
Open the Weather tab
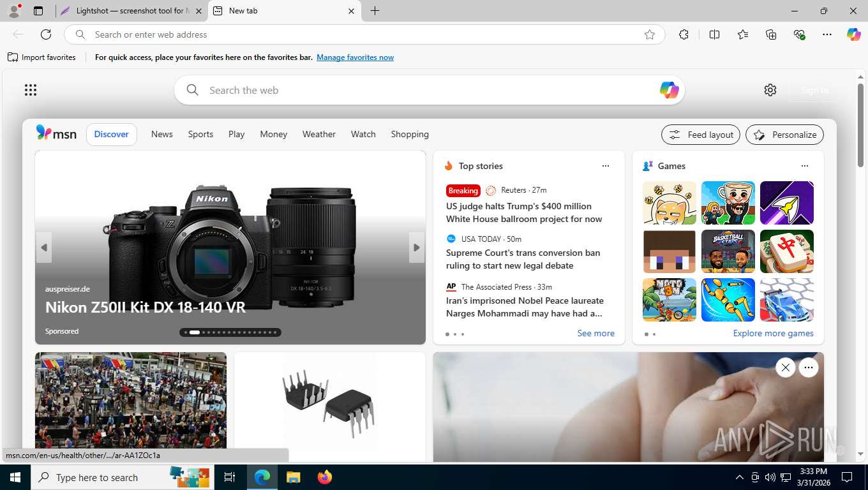pos(319,134)
